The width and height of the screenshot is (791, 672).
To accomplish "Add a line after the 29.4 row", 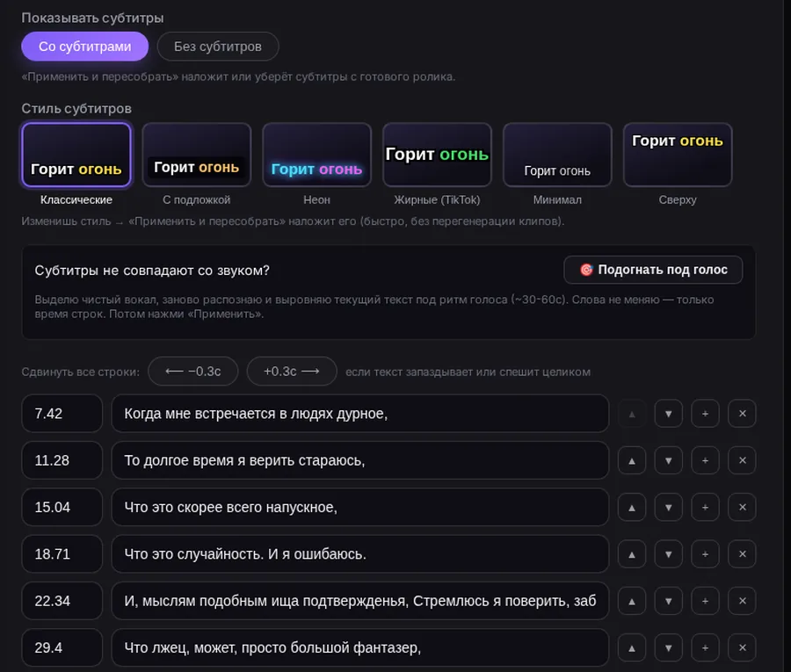I will point(705,647).
